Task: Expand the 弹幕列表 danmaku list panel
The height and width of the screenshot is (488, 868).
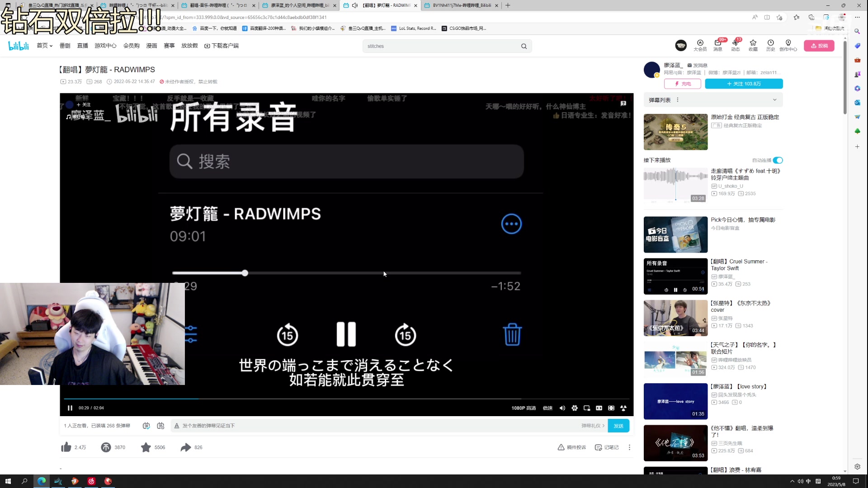Action: [774, 99]
